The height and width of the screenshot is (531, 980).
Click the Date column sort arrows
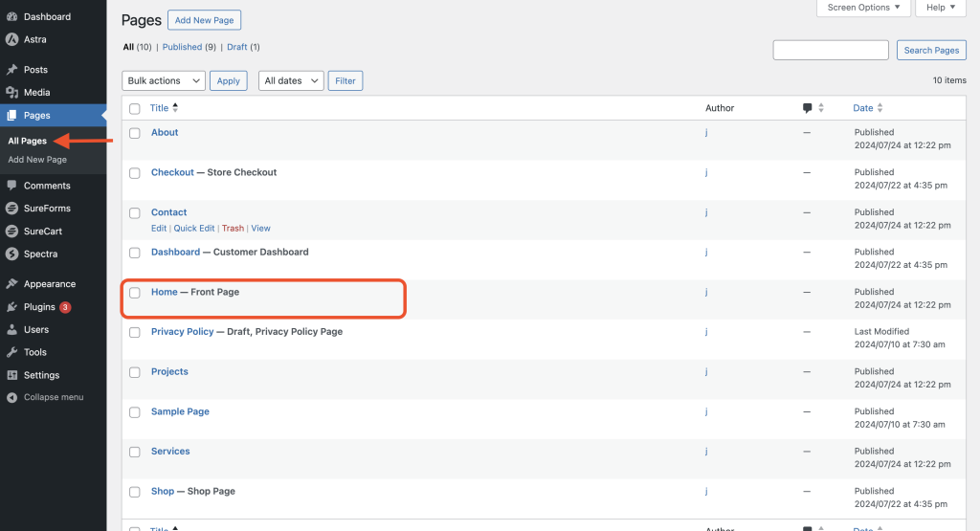tap(880, 108)
